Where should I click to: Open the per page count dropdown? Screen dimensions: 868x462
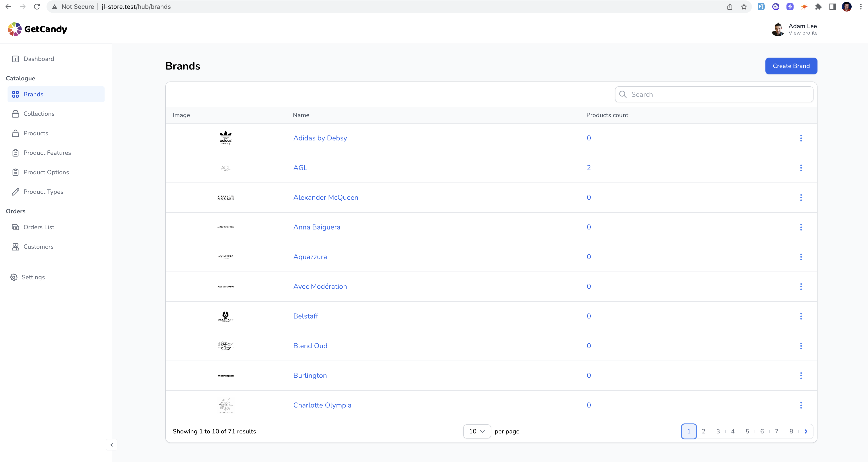pyautogui.click(x=477, y=431)
